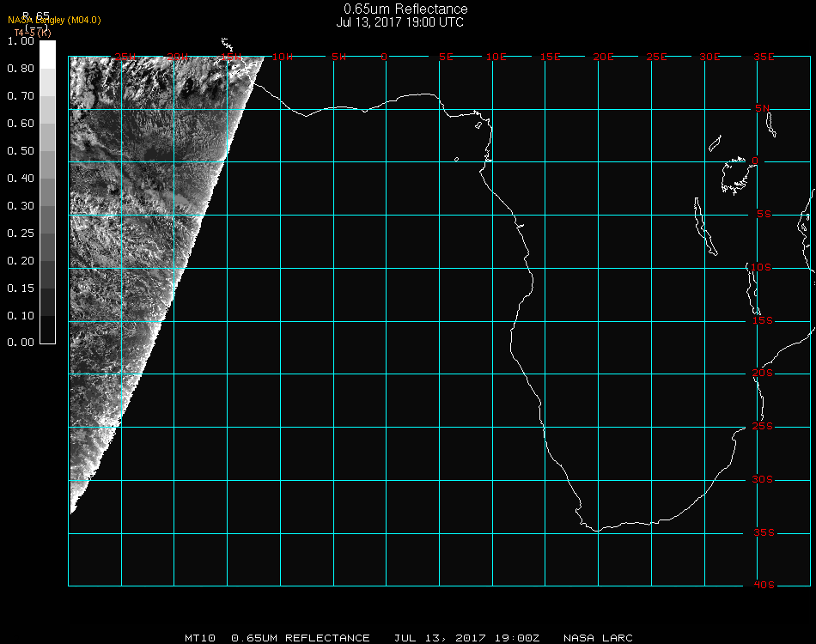The width and height of the screenshot is (816, 644).
Task: Click the 0.80 value on the color scale
Action: click(21, 69)
